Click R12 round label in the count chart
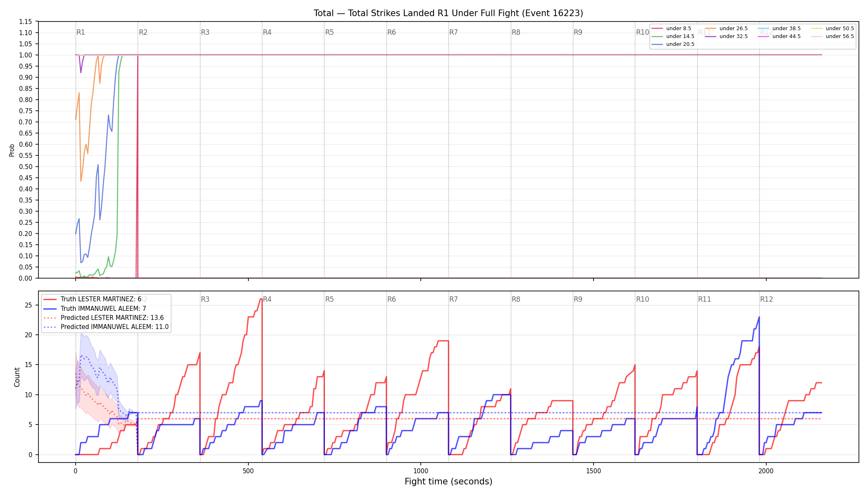The image size is (868, 496). (x=767, y=299)
